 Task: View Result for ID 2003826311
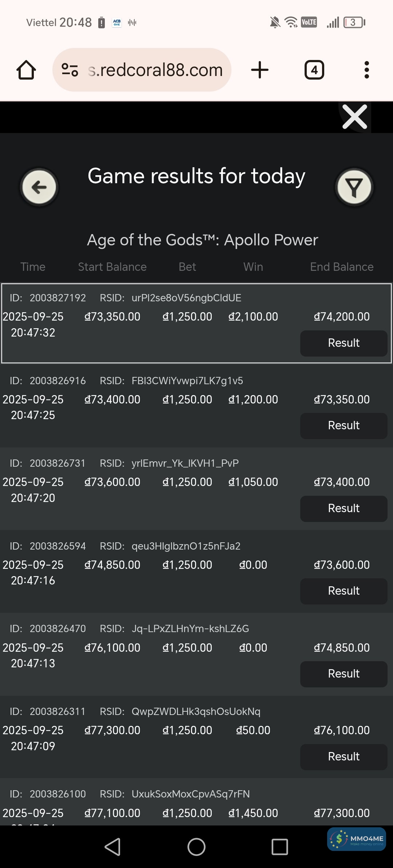[344, 757]
